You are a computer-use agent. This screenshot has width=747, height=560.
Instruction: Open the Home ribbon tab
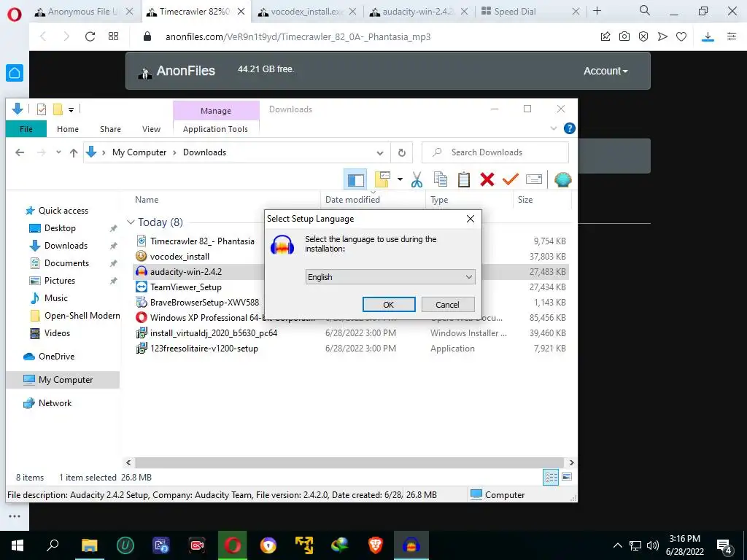pyautogui.click(x=68, y=129)
